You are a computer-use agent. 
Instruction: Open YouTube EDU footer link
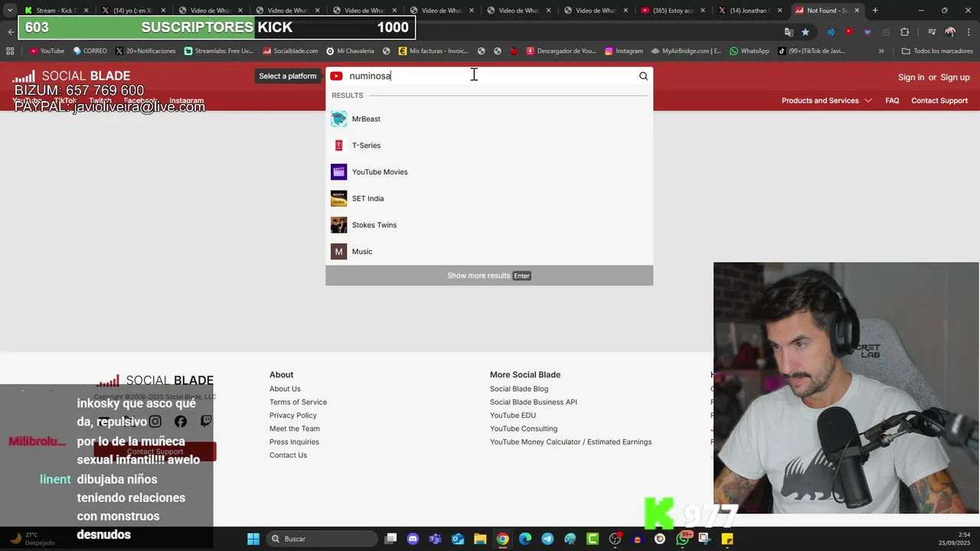(513, 416)
